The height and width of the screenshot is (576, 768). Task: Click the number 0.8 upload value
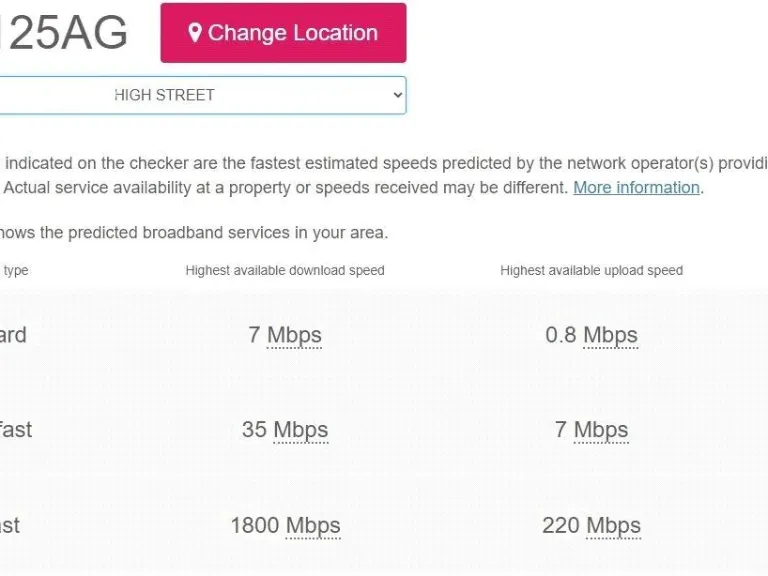click(561, 335)
